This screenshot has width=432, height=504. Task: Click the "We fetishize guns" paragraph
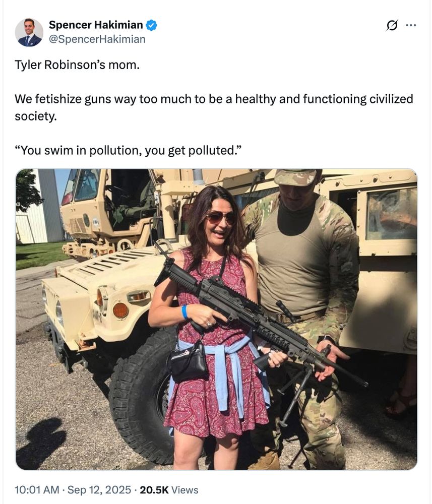[x=214, y=107]
